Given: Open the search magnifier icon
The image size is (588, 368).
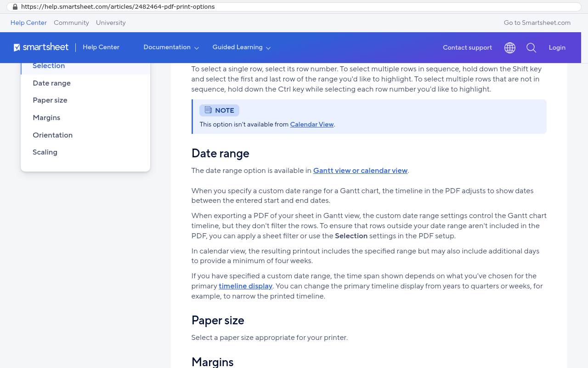Looking at the screenshot, I should click(531, 48).
